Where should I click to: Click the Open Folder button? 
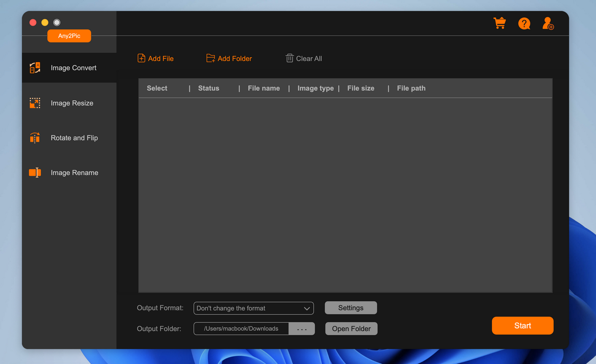351,328
